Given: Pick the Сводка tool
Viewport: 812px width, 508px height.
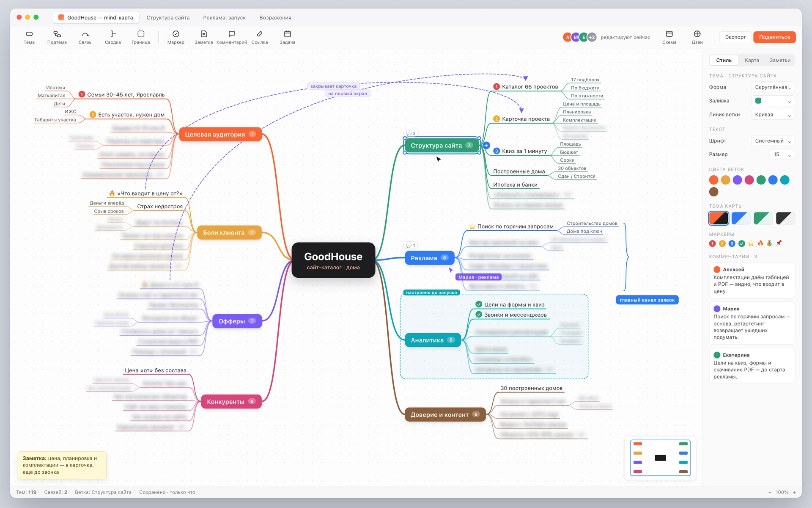Looking at the screenshot, I should tap(113, 37).
